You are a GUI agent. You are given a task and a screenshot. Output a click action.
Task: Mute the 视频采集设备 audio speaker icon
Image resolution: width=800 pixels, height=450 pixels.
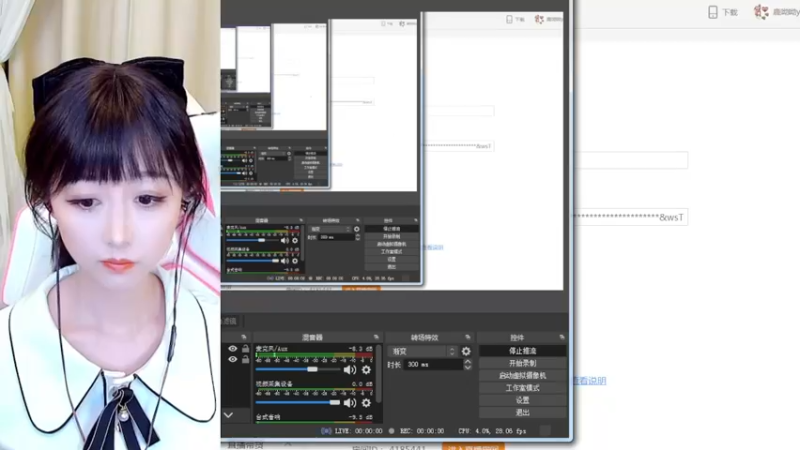pyautogui.click(x=349, y=403)
